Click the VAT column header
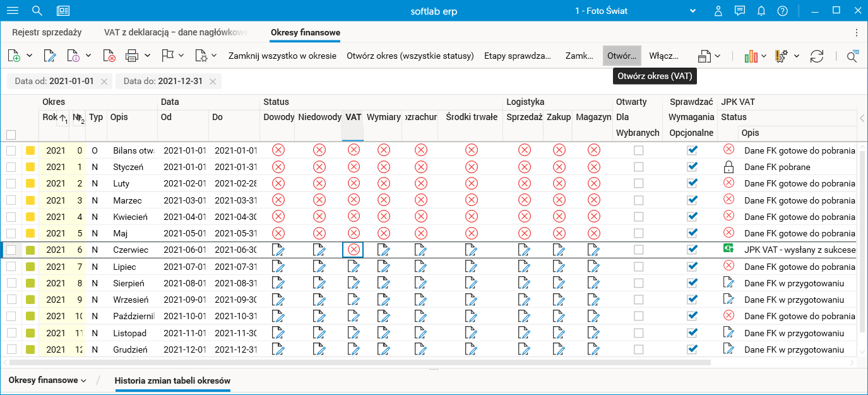The width and height of the screenshot is (868, 395). point(353,117)
